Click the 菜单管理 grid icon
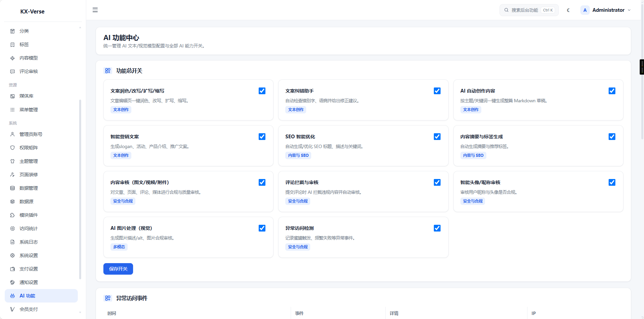 [12, 110]
